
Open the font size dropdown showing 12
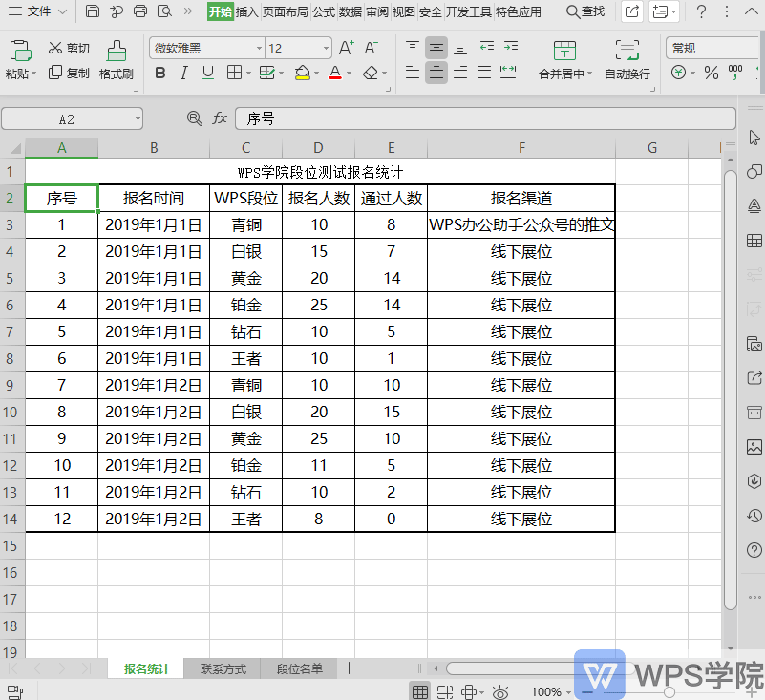[326, 49]
